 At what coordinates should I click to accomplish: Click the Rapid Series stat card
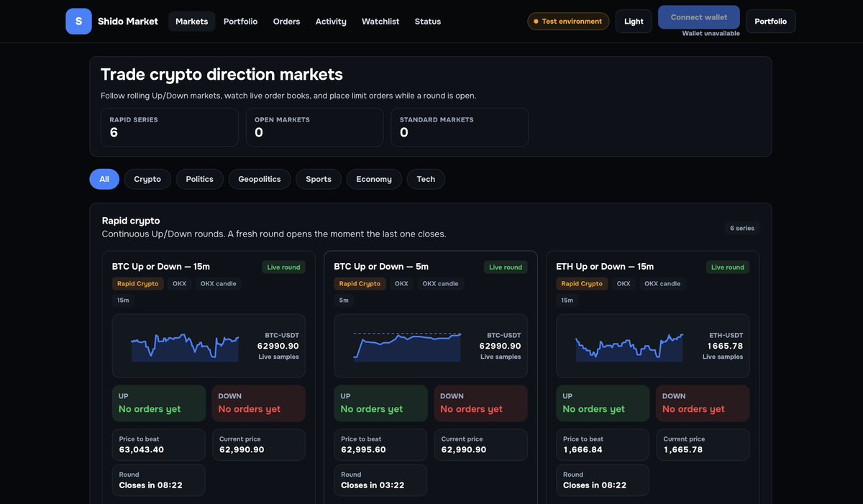[170, 127]
